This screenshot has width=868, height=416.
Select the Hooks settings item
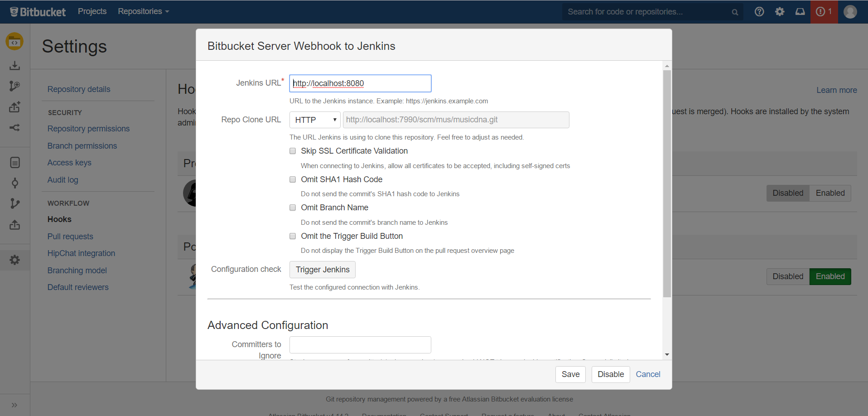[59, 219]
